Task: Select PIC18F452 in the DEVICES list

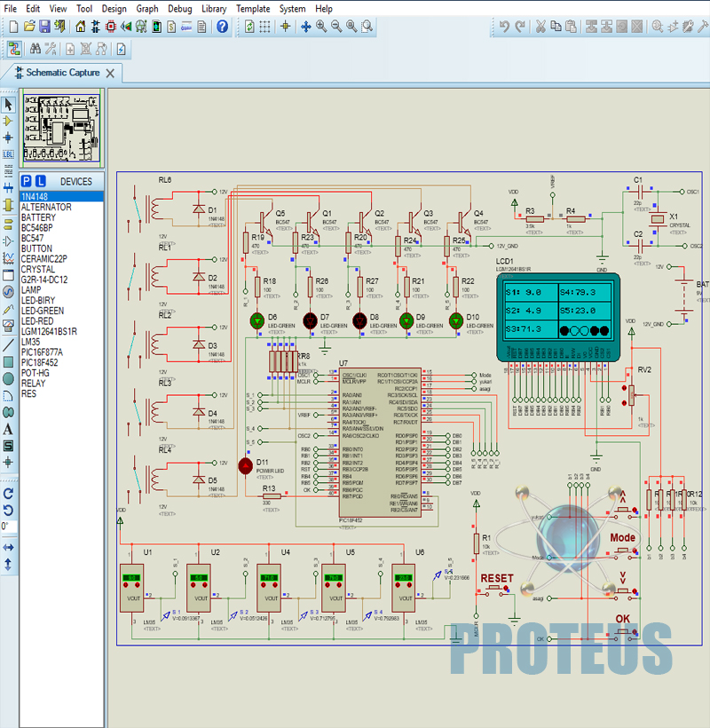Action: [43, 362]
